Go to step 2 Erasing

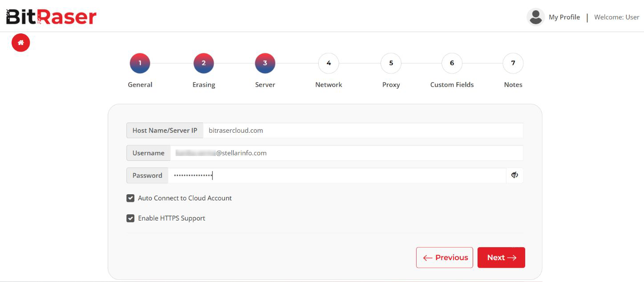tap(204, 63)
